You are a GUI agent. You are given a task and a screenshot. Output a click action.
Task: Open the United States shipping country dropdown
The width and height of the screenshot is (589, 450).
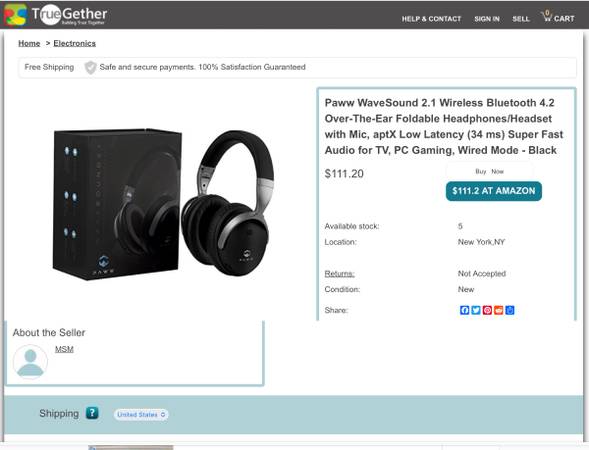pyautogui.click(x=141, y=414)
